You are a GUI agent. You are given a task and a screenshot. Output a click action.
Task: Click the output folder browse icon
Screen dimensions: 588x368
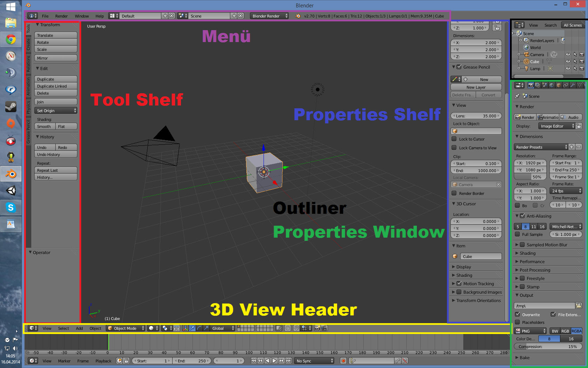click(579, 306)
